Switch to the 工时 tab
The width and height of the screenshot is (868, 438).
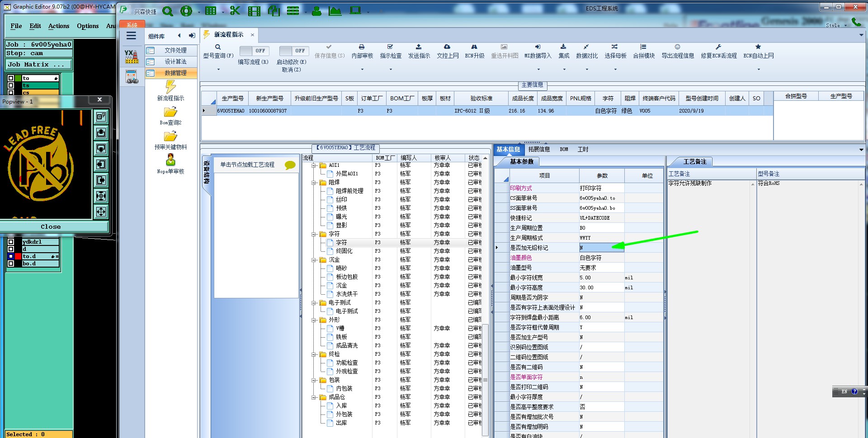click(x=583, y=149)
